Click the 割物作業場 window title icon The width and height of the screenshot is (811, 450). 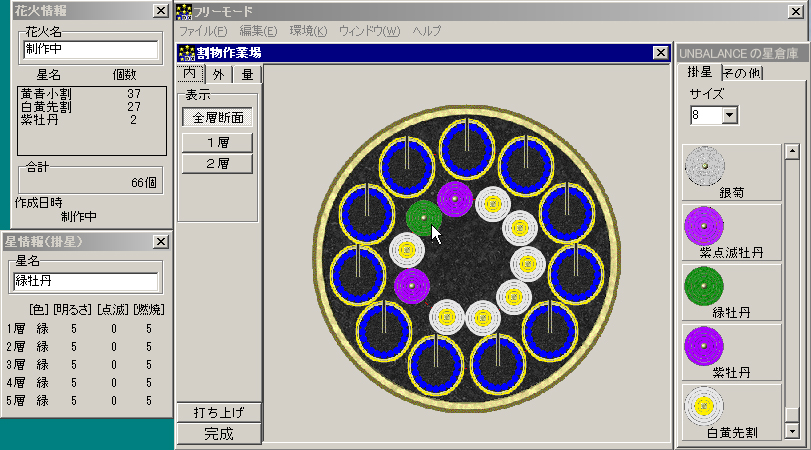184,53
